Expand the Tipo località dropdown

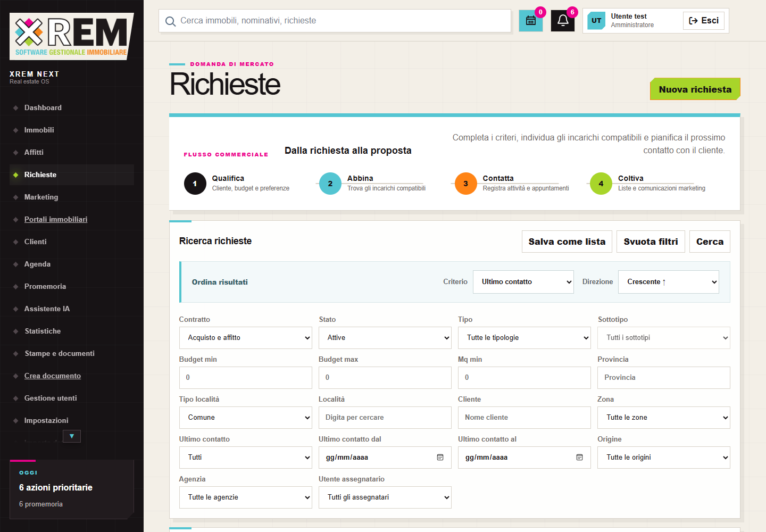(246, 418)
